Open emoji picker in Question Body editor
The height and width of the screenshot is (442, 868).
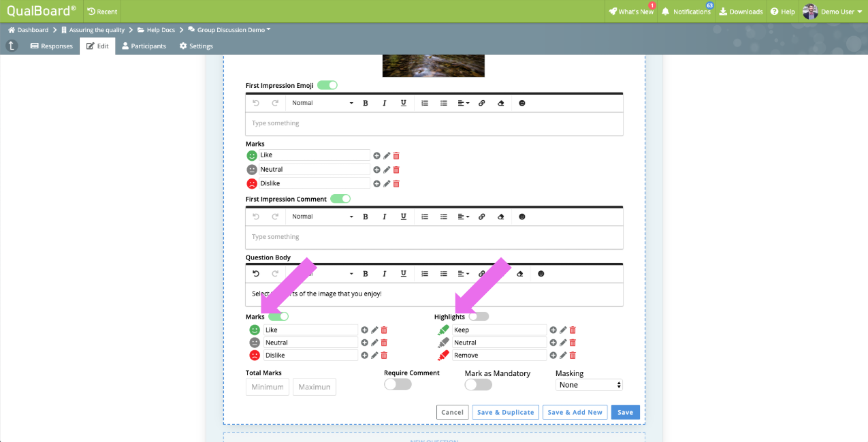click(541, 274)
